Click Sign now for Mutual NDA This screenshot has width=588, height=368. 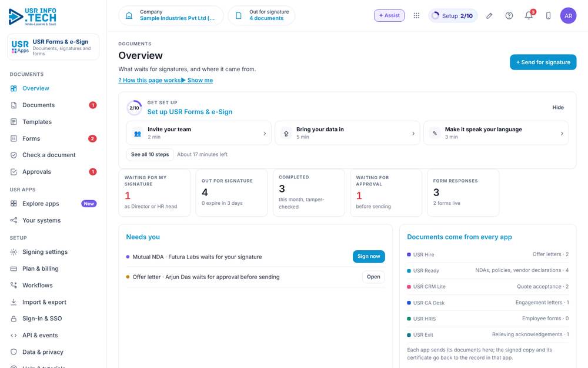point(369,257)
